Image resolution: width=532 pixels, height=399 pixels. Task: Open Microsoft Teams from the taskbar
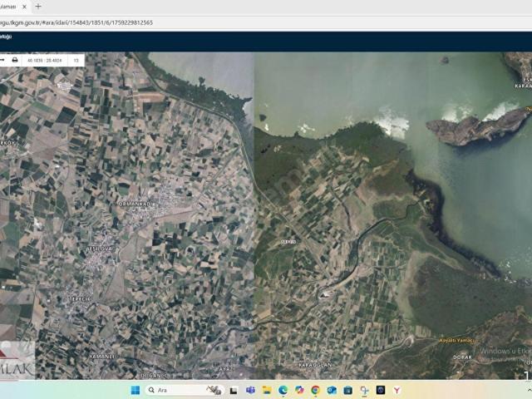[x=250, y=390]
